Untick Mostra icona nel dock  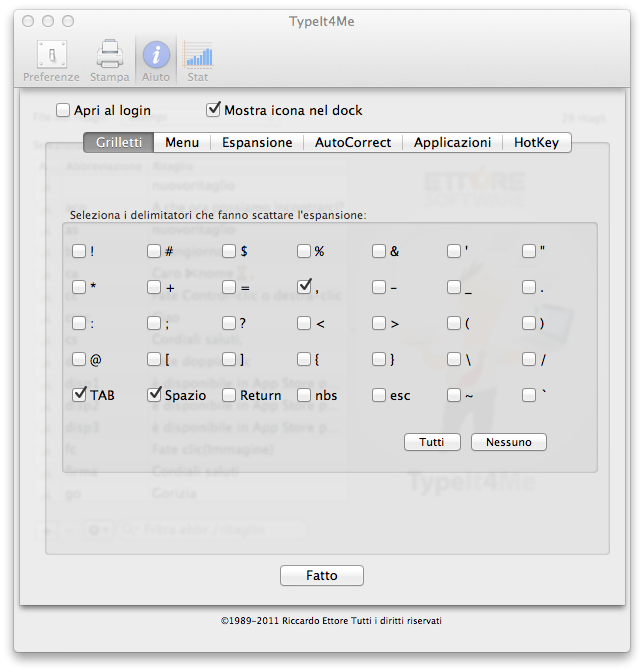click(213, 110)
